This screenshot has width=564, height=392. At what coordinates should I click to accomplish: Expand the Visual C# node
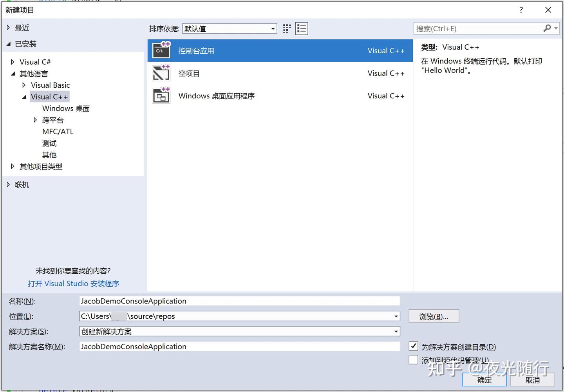coord(13,62)
